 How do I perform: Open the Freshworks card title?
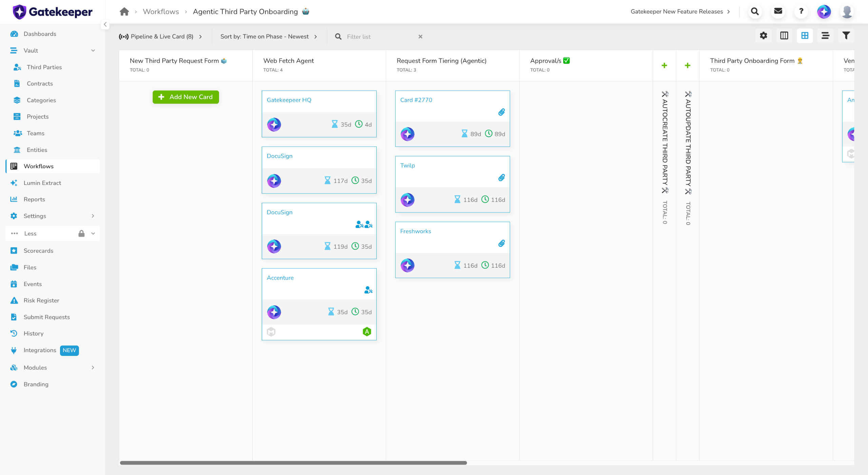coord(415,231)
